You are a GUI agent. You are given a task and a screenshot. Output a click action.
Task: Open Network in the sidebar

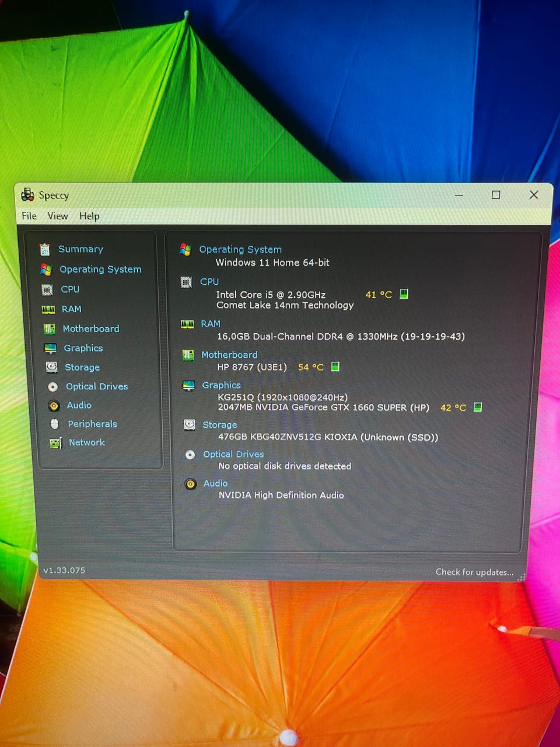pyautogui.click(x=87, y=442)
